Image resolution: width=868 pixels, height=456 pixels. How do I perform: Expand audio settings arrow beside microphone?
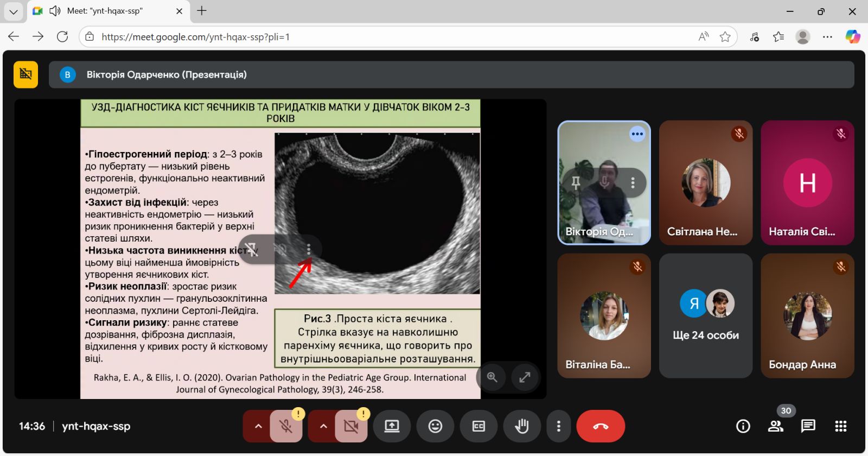point(258,426)
